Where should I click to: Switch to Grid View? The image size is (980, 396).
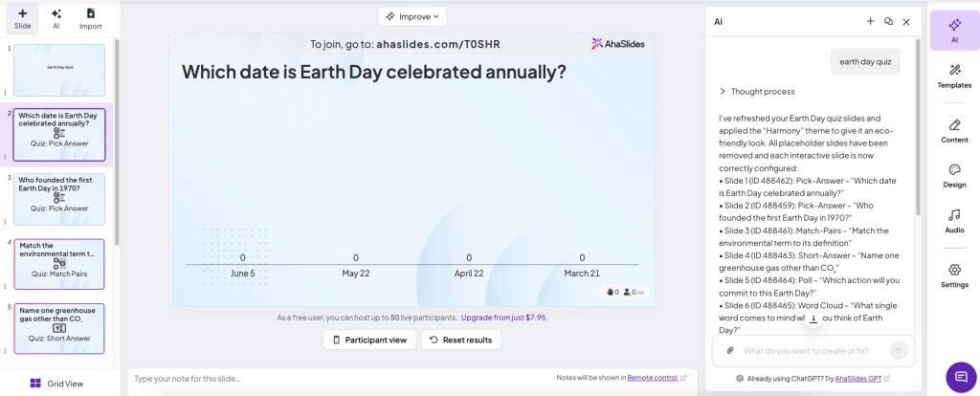[x=56, y=384]
